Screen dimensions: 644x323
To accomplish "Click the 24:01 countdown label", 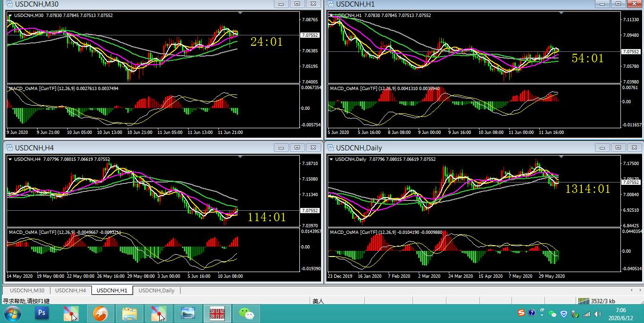I will tap(267, 42).
